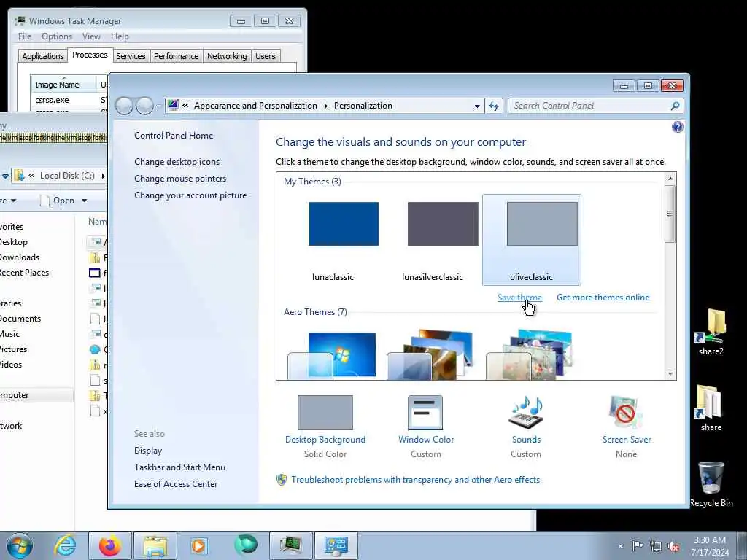Open the Sounds icon
This screenshot has height=560, width=747.
(x=526, y=413)
